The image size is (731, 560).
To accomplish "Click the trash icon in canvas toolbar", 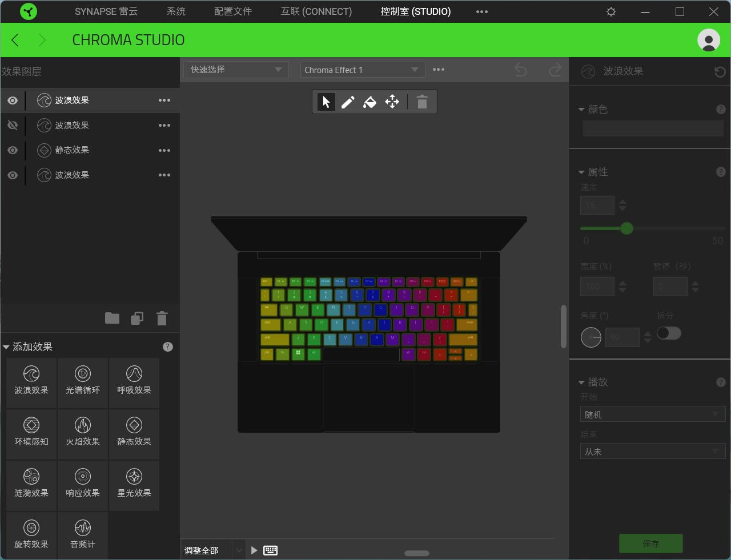I will click(422, 102).
